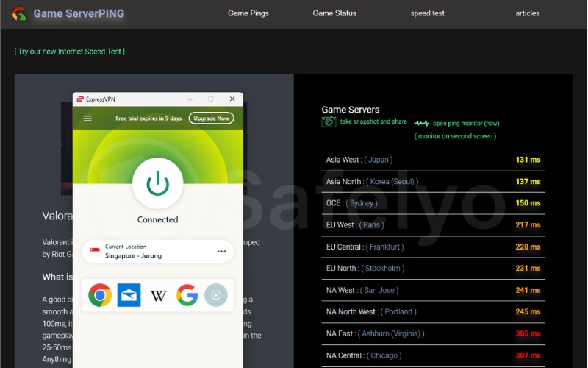Click the ping monitor waveform icon
588x368 pixels.
tap(421, 123)
